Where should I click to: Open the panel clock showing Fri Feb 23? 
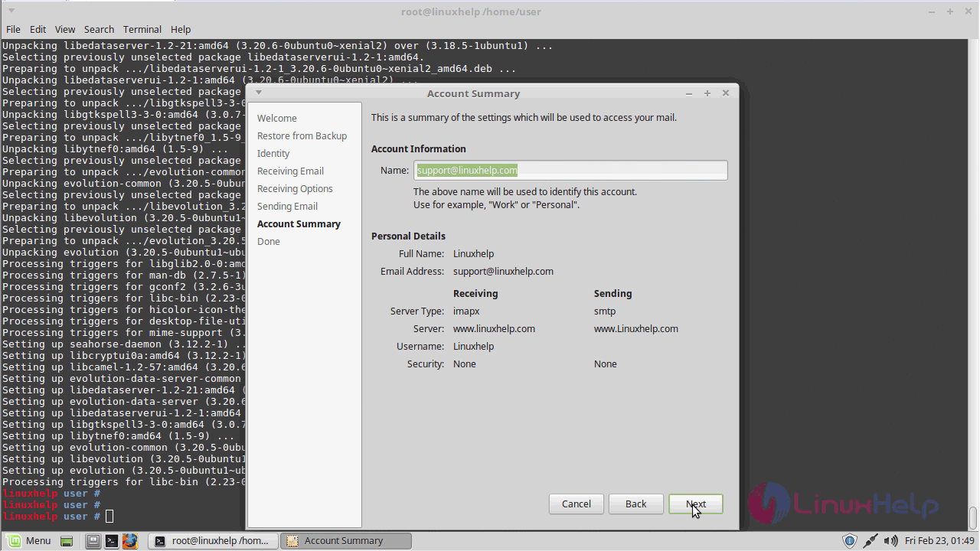coord(939,541)
